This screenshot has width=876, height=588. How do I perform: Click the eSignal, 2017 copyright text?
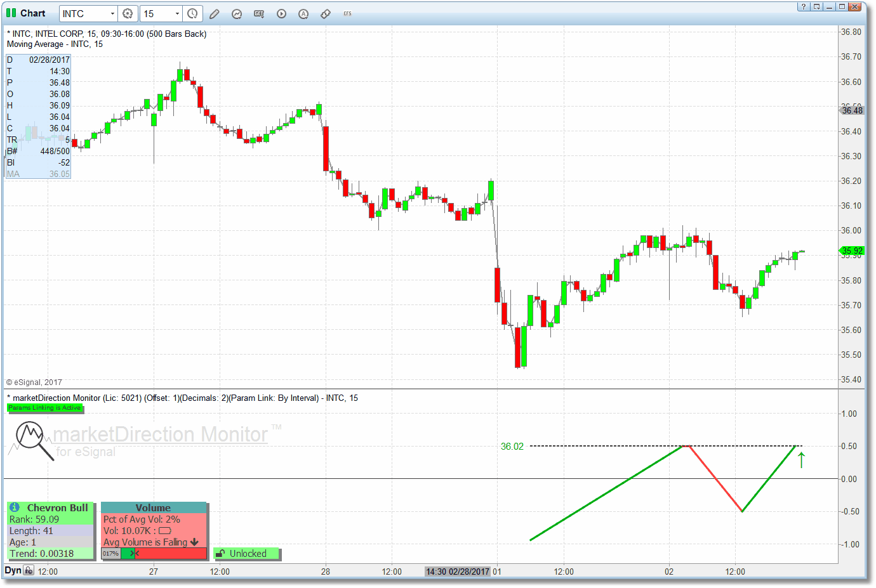[x=34, y=382]
